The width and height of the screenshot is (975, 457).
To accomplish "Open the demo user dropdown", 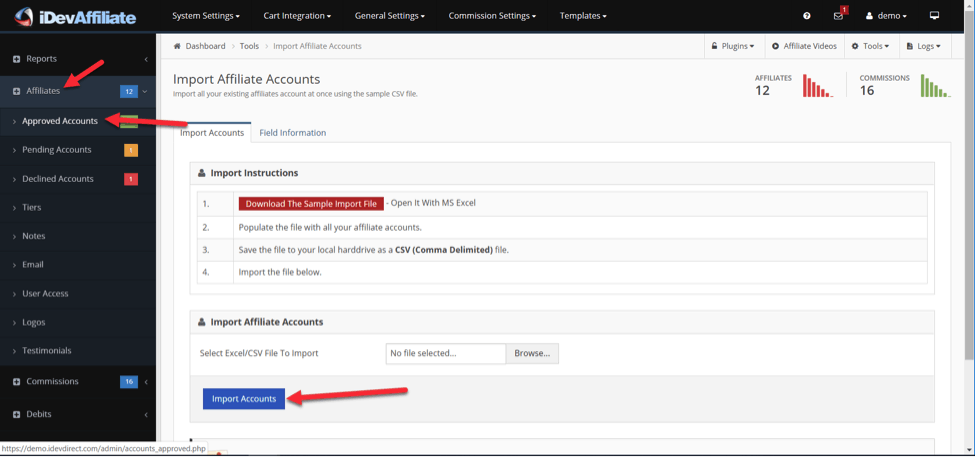I will click(886, 16).
